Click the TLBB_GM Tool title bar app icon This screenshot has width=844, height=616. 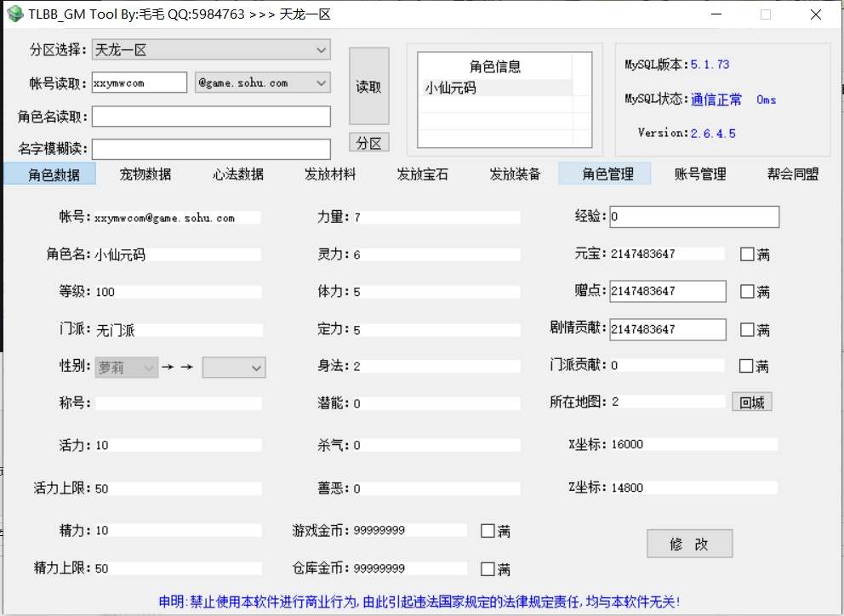tap(15, 14)
